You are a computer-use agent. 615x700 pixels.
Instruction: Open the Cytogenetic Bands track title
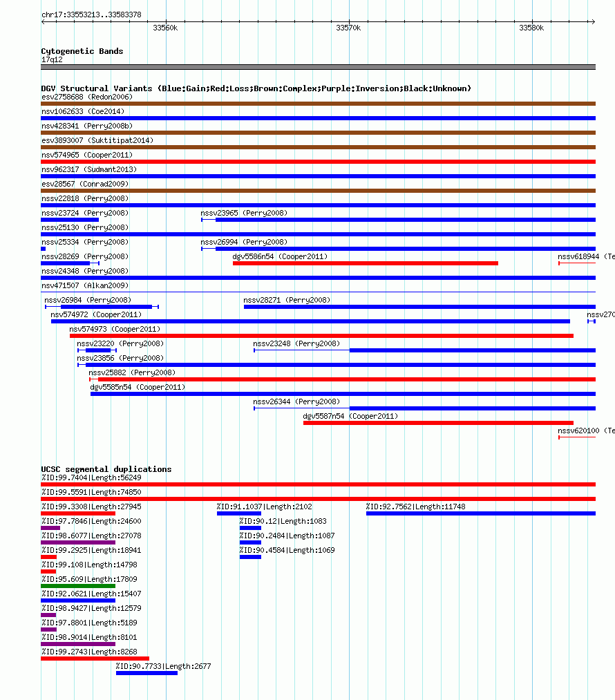82,51
